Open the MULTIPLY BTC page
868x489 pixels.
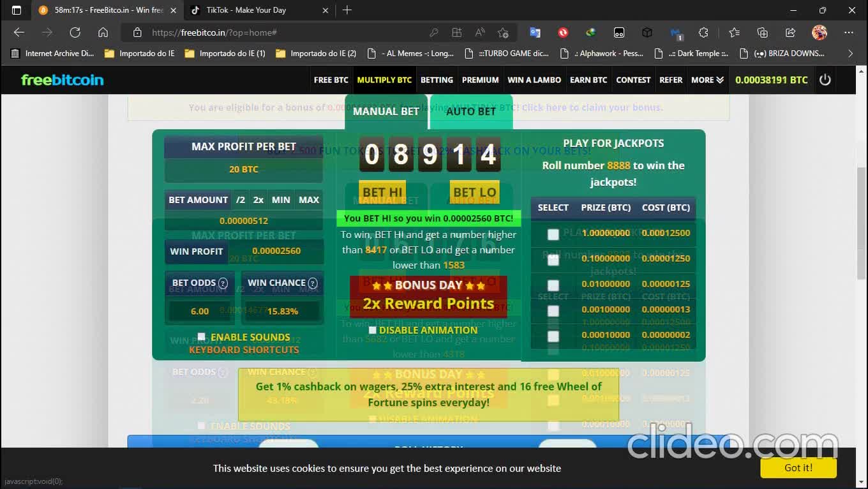pos(384,80)
